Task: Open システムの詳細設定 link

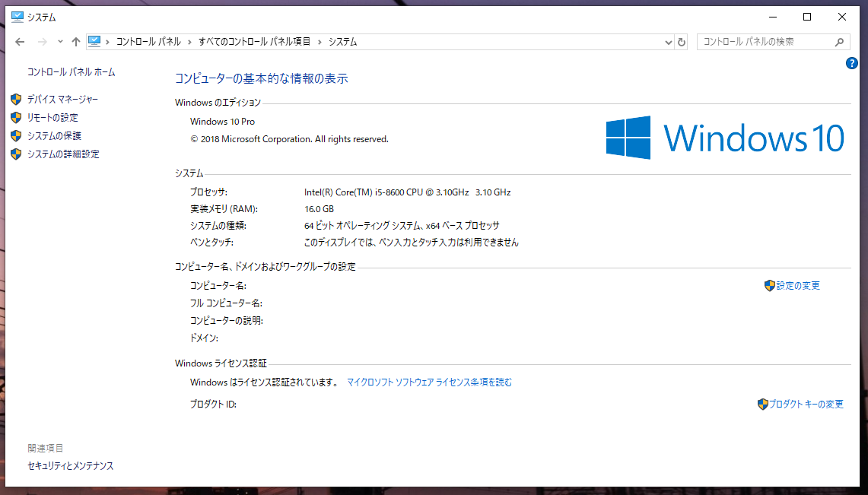Action: point(63,154)
